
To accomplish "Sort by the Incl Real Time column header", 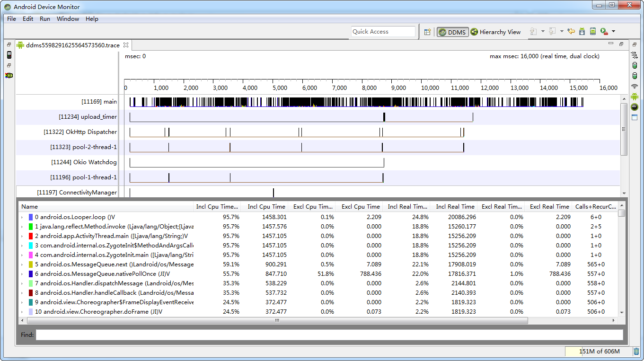I will 453,207.
